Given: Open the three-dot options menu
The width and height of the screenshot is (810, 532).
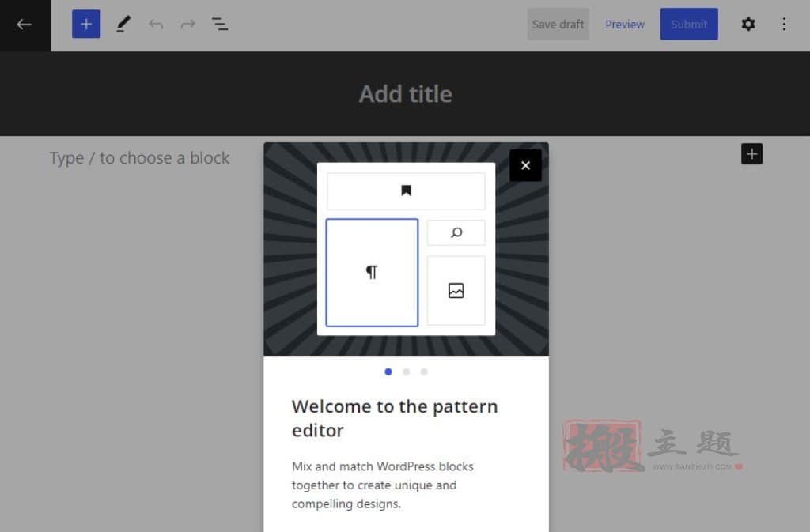Looking at the screenshot, I should [x=784, y=25].
